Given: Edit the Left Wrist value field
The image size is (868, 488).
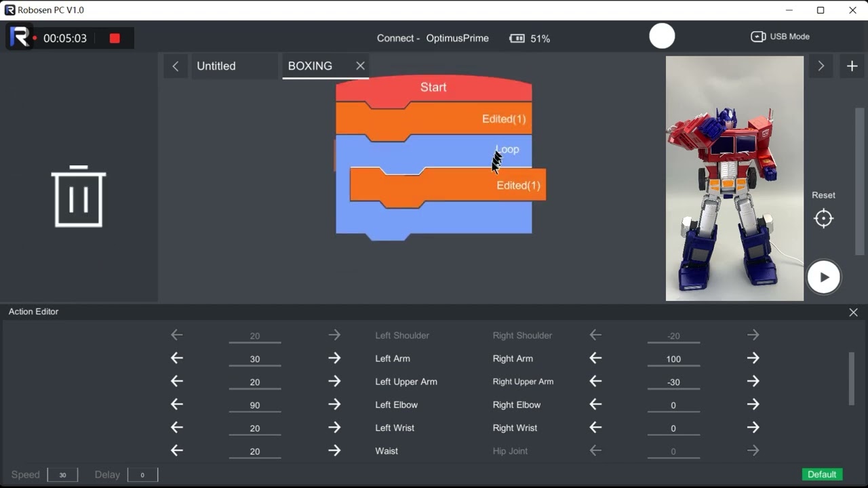Looking at the screenshot, I should (255, 428).
